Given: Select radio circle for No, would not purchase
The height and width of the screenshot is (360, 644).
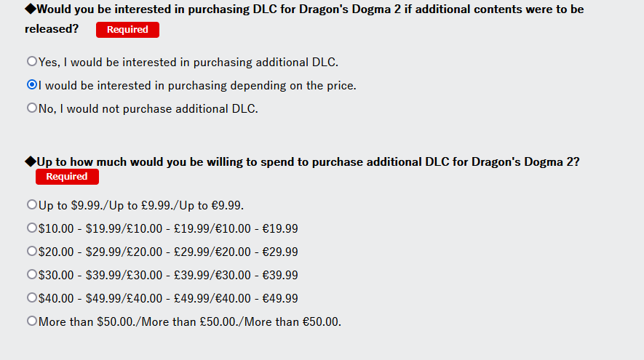Looking at the screenshot, I should click(31, 108).
